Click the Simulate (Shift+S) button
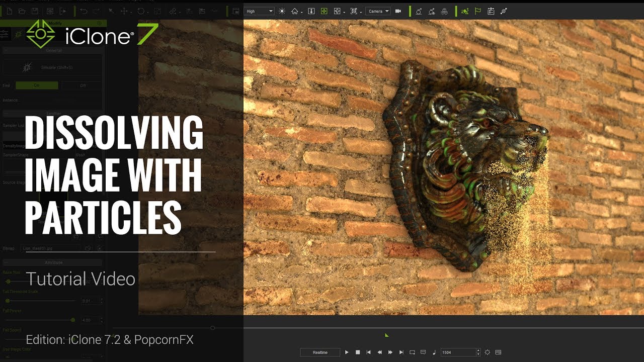644x362 pixels. [53, 67]
